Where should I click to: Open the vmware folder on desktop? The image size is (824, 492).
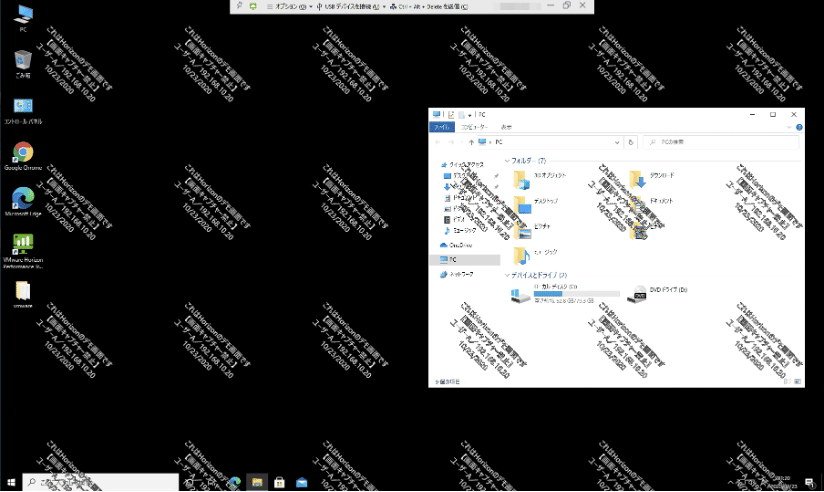click(x=23, y=294)
